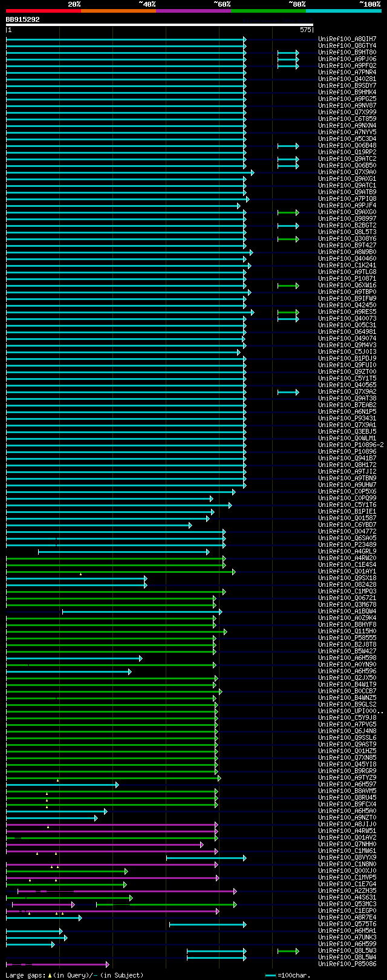Click the cyan alignment bar for UniRef100_Q8VYX9

[206, 858]
